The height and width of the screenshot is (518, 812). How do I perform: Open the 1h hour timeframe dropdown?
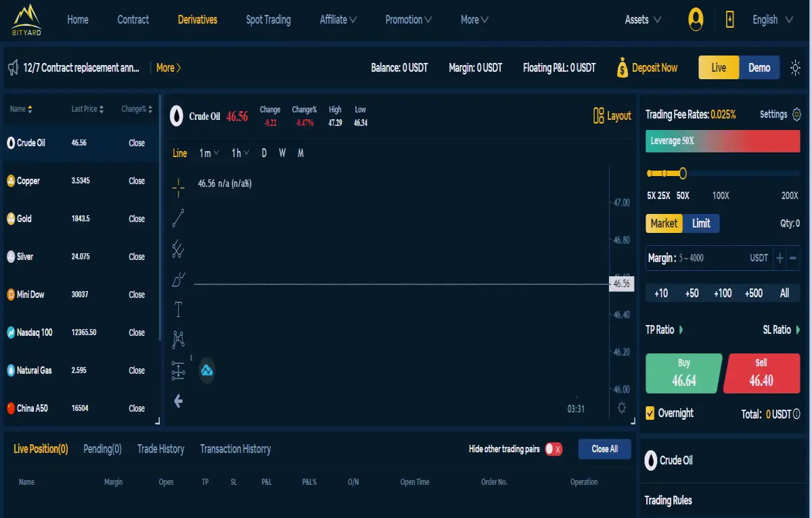pos(240,153)
